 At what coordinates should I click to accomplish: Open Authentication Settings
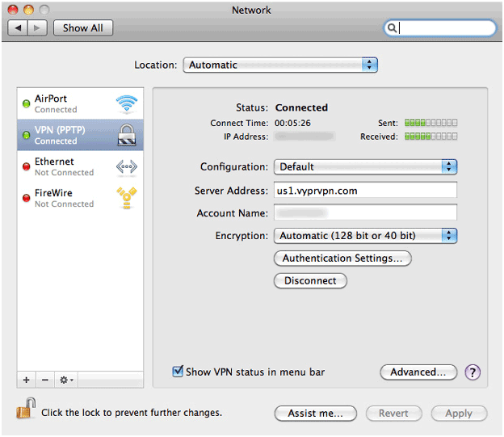tap(342, 258)
